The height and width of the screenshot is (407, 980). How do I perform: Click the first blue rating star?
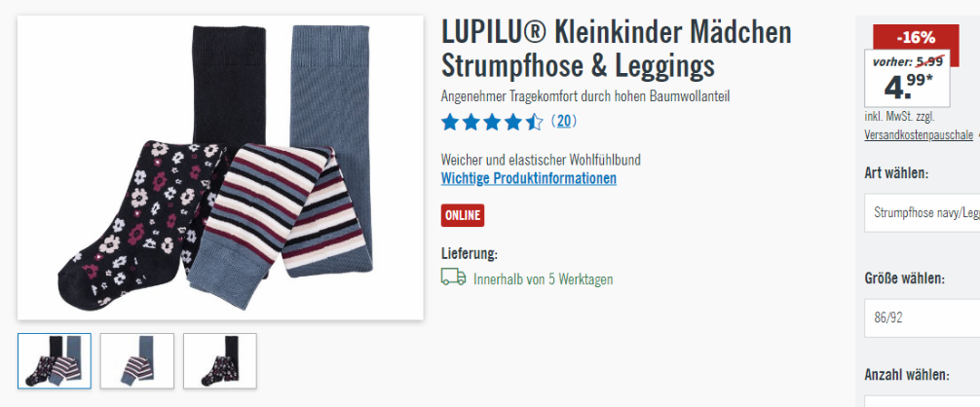click(450, 122)
